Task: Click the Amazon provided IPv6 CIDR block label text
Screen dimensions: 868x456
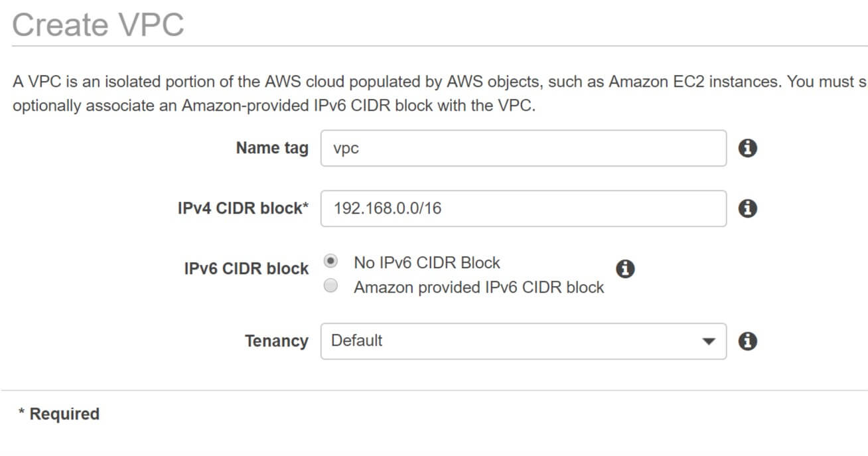Action: (x=478, y=287)
